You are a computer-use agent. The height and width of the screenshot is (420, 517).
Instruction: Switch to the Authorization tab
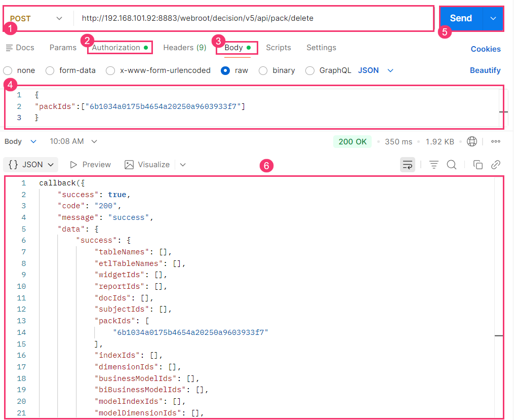(120, 48)
